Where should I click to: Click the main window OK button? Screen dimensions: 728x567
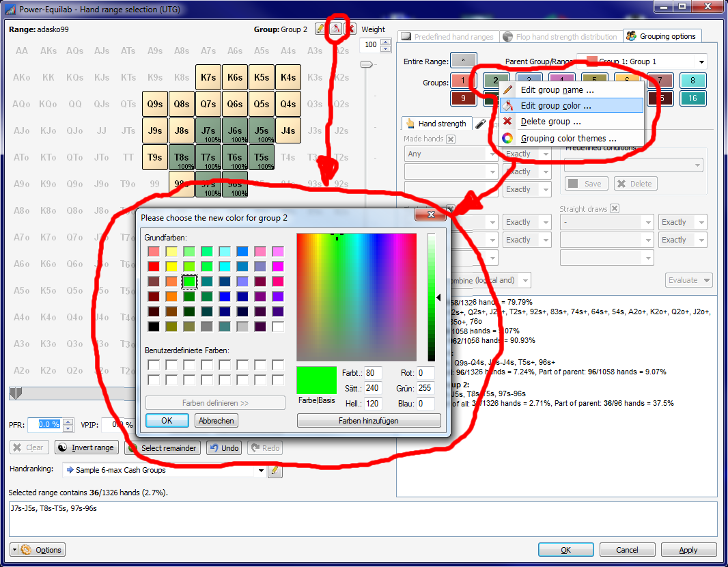[565, 550]
